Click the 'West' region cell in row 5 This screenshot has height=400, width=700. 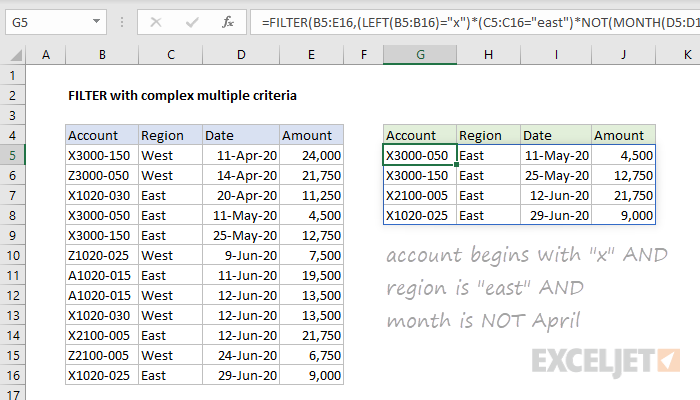pyautogui.click(x=171, y=155)
